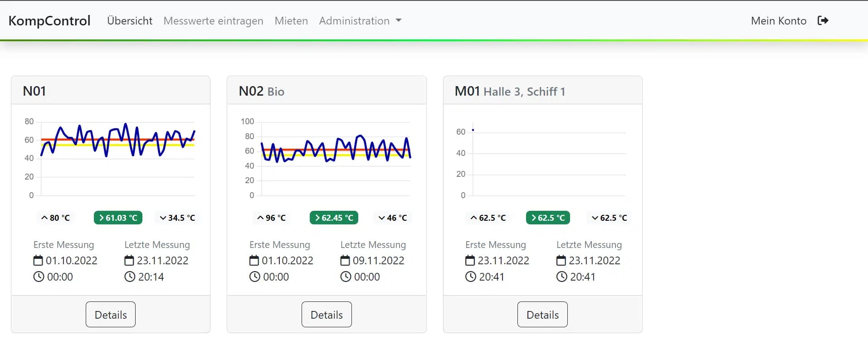This screenshot has width=868, height=364.
Task: Click calendar icon of N01 first measurement
Action: click(39, 261)
